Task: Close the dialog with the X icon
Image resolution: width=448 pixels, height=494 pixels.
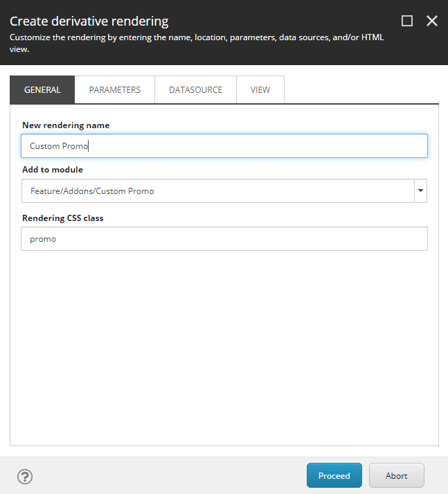Action: (432, 21)
